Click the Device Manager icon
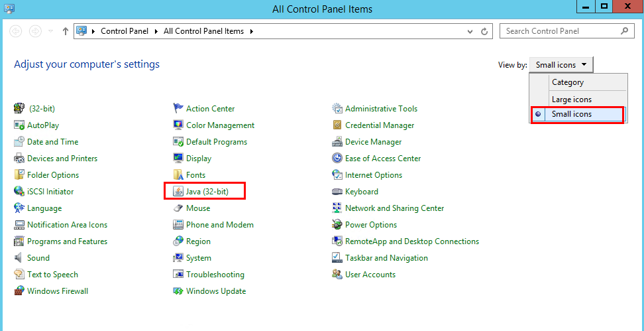Screen dimensions: 644x331 [x=337, y=142]
